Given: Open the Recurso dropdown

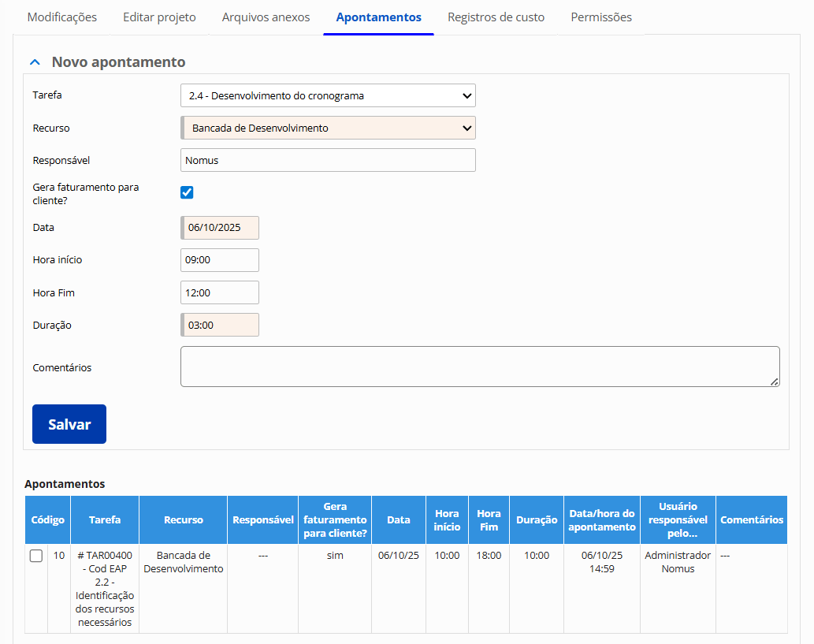Looking at the screenshot, I should point(327,128).
